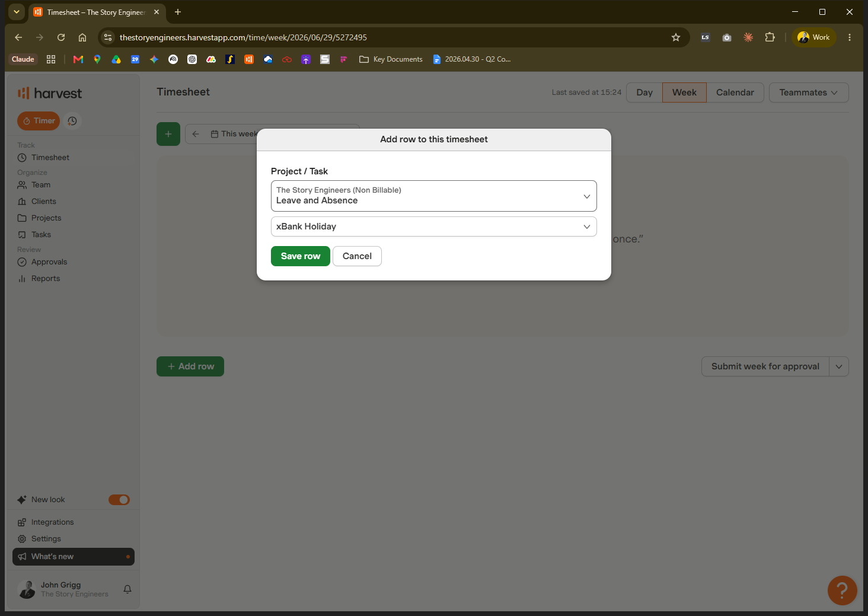Go to previous week arrow

pyautogui.click(x=196, y=134)
